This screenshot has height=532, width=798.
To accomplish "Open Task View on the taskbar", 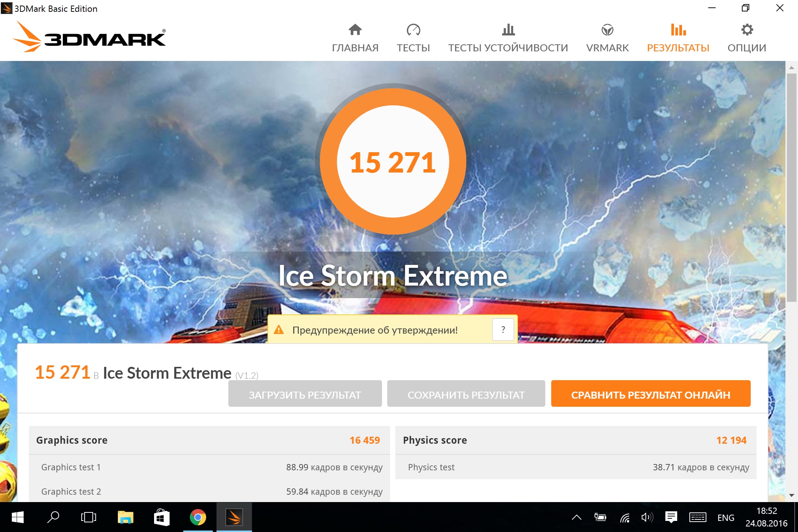I will [x=89, y=517].
